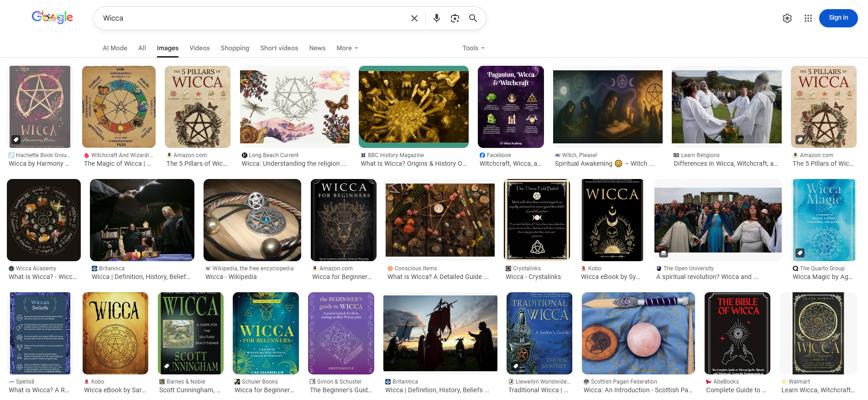Click the 'Hachette Book Grou...' source label
The width and height of the screenshot is (868, 400).
click(x=43, y=155)
